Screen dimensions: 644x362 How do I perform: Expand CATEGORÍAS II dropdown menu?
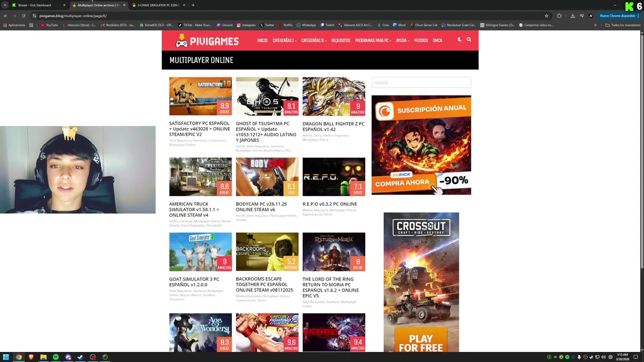point(313,40)
